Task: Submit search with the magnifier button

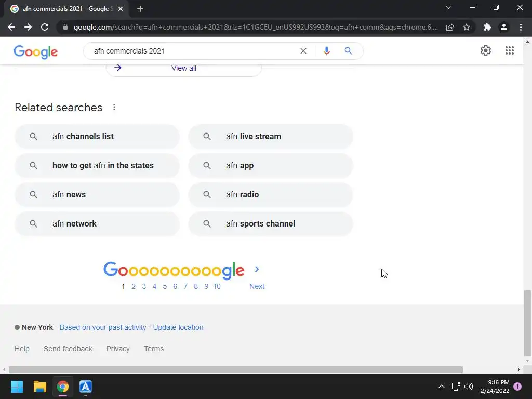Action: coord(349,51)
